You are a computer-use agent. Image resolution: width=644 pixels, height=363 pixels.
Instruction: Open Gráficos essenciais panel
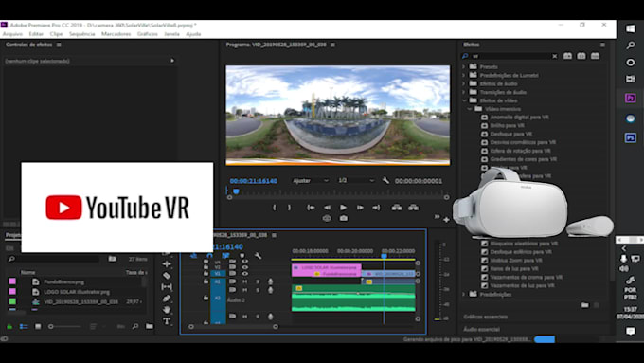486,317
